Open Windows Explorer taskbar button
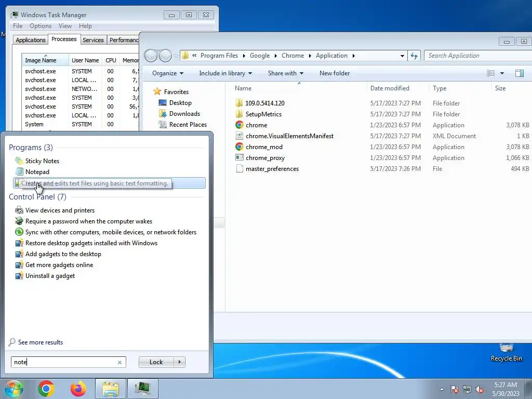The image size is (532, 399). coord(111,389)
